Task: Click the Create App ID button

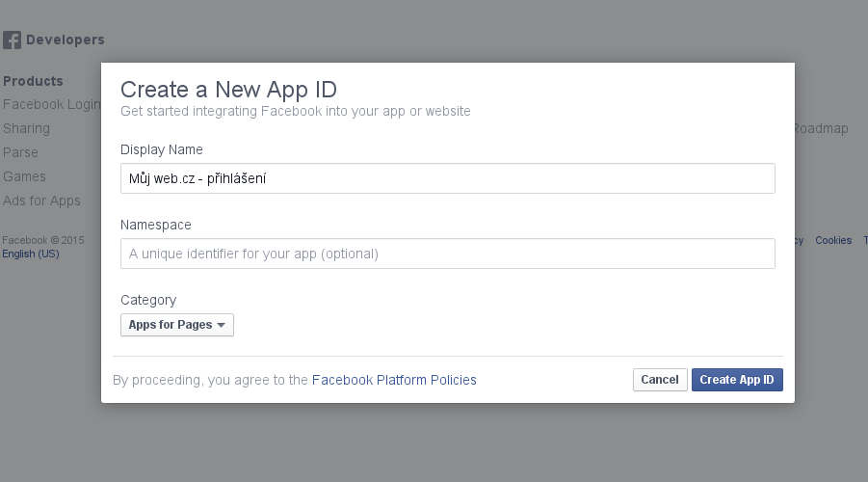Action: (x=737, y=380)
